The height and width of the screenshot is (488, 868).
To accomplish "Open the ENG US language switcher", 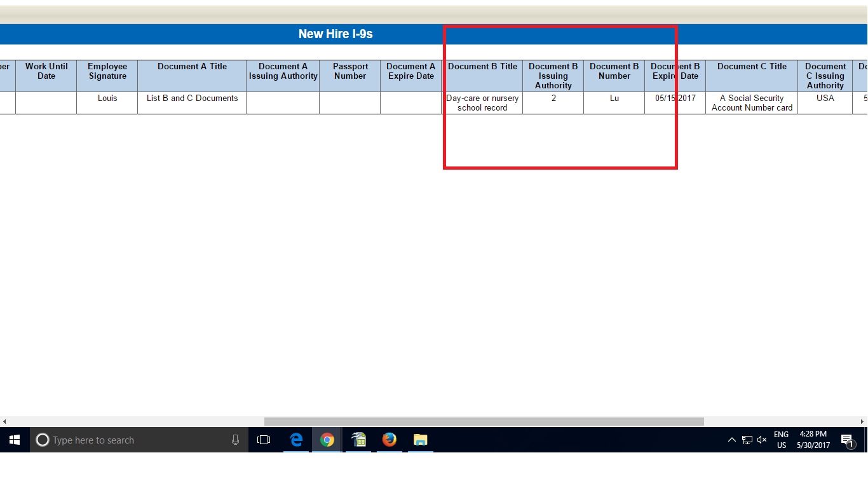I will pos(781,440).
